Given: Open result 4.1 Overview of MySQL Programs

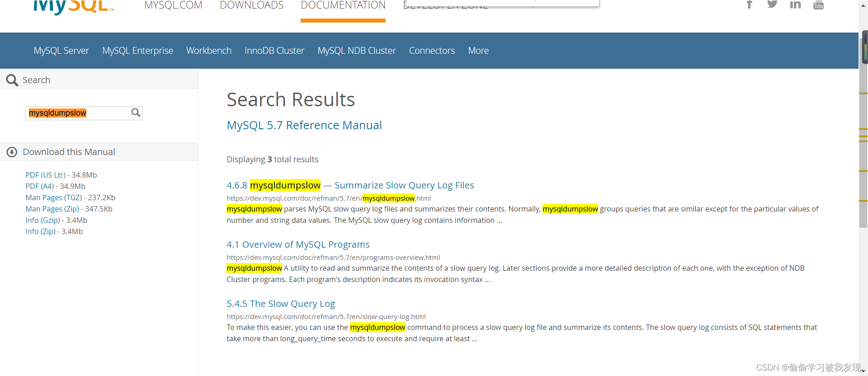Looking at the screenshot, I should pyautogui.click(x=298, y=244).
